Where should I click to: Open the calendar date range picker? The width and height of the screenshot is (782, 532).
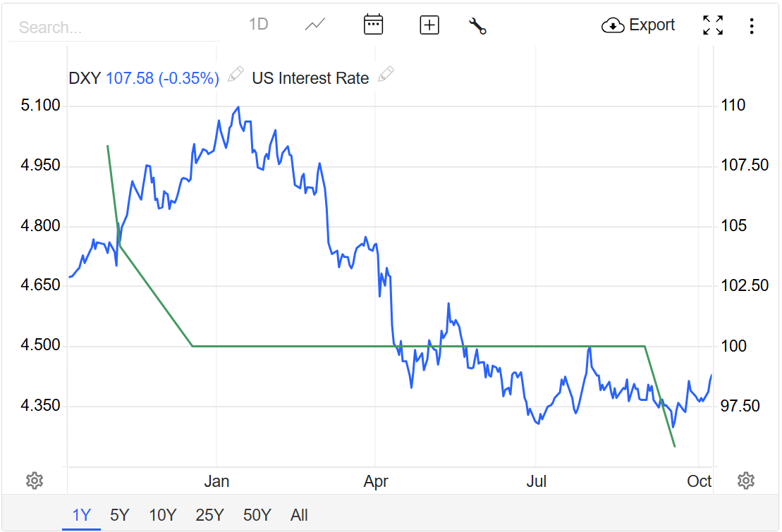(x=373, y=25)
